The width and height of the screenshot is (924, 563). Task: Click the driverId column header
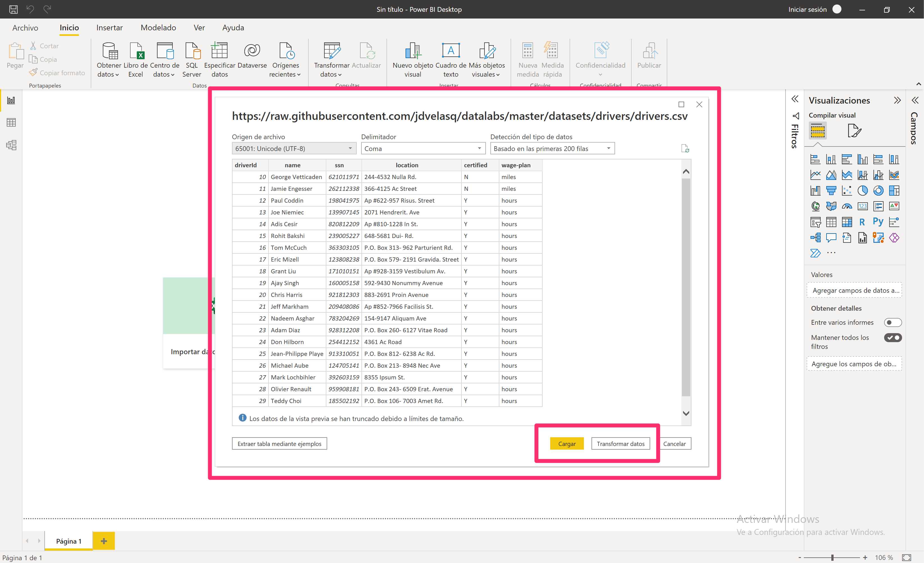[250, 165]
